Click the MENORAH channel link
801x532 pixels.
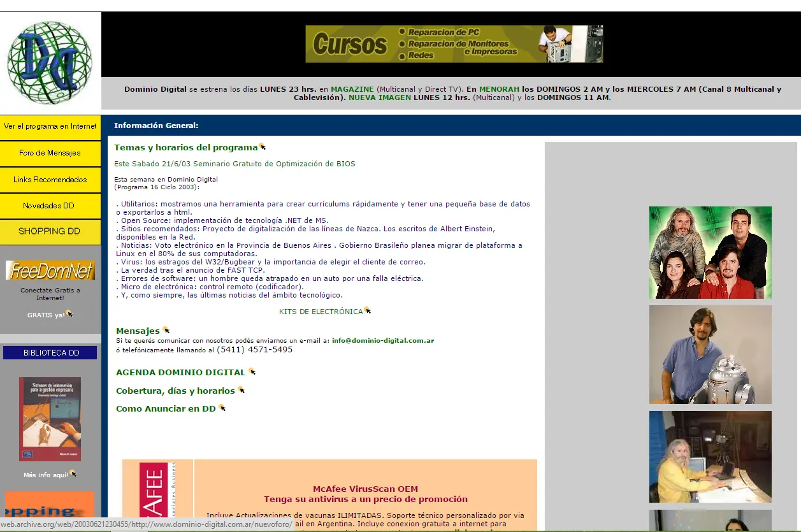pos(500,89)
